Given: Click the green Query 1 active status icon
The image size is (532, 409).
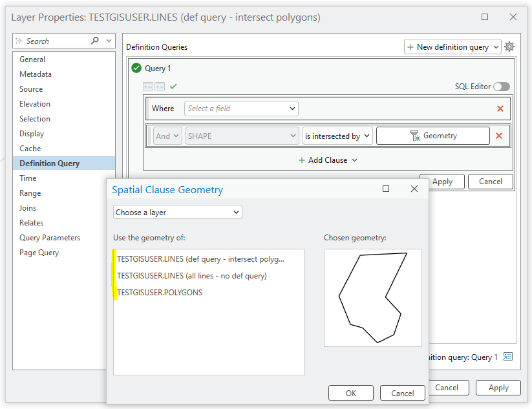Looking at the screenshot, I should [135, 68].
